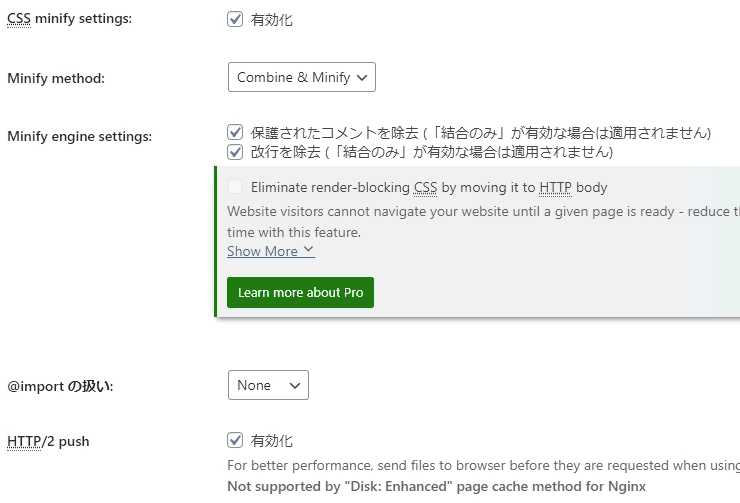Click the 'Eliminate render-blocking CSS' label text
The width and height of the screenshot is (740, 503).
click(429, 187)
